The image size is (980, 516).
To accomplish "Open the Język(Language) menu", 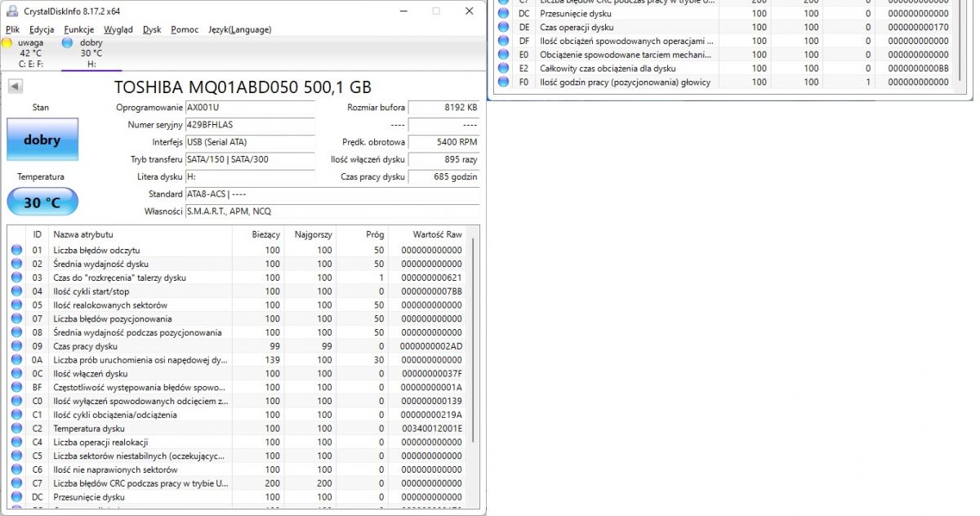I will pos(240,29).
